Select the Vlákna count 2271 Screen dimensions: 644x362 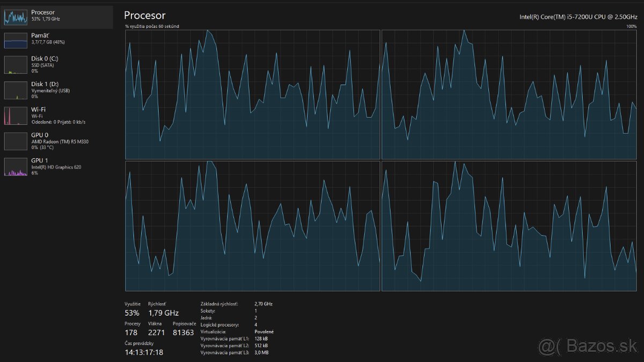coord(157,332)
